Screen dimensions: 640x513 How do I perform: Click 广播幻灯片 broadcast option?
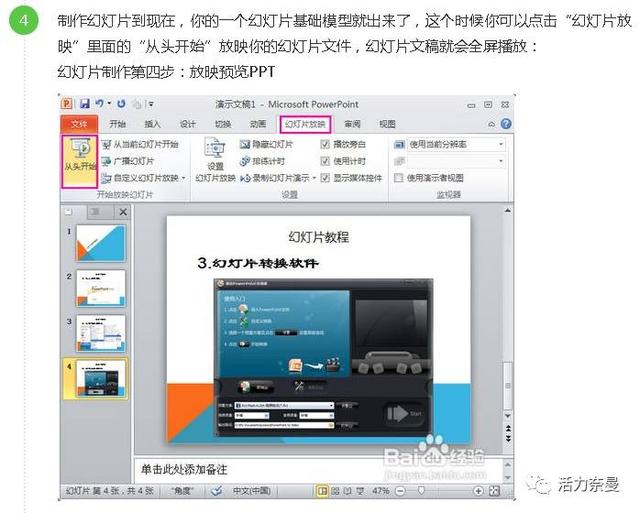coord(128,161)
